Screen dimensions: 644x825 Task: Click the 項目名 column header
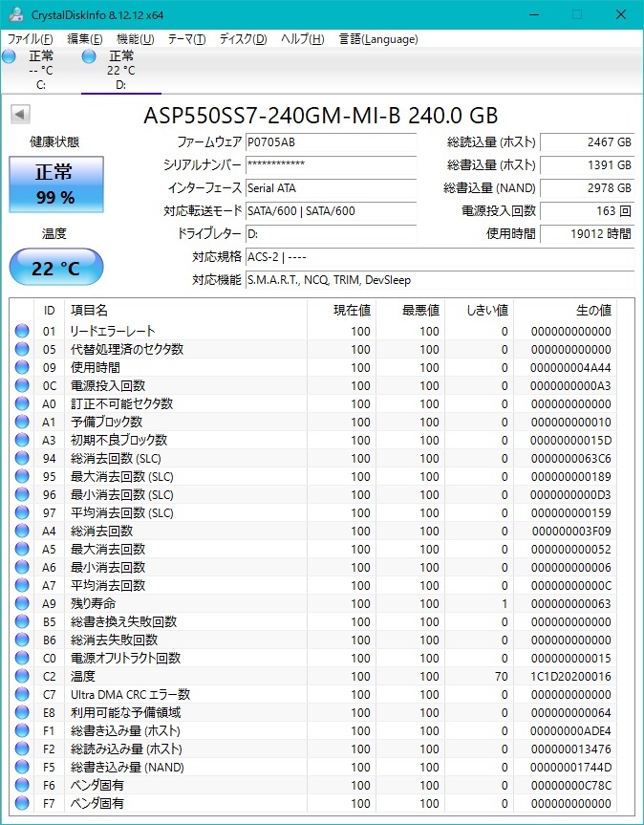(185, 311)
